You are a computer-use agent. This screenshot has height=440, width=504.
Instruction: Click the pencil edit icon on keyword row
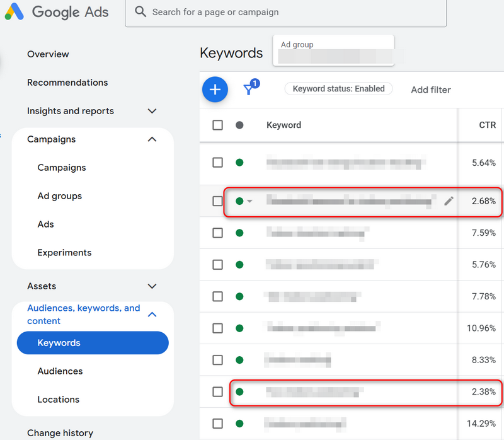point(449,201)
